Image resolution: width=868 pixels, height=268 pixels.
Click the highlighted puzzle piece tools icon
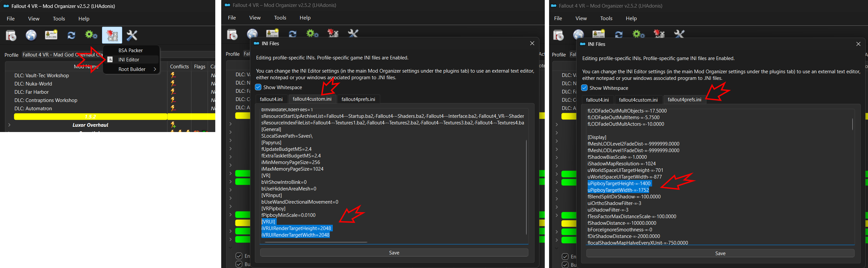click(112, 35)
